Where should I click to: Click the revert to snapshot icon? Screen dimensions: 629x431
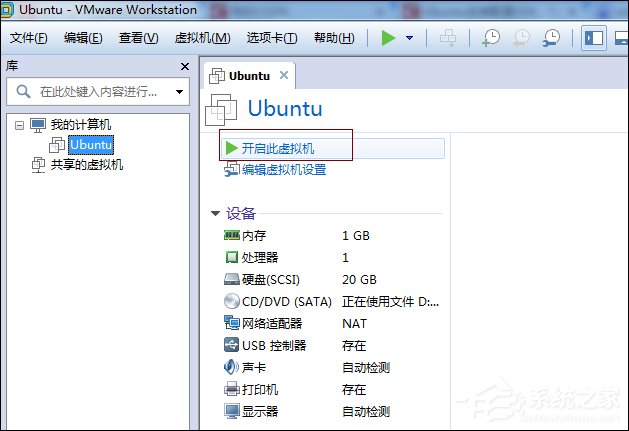[x=521, y=38]
